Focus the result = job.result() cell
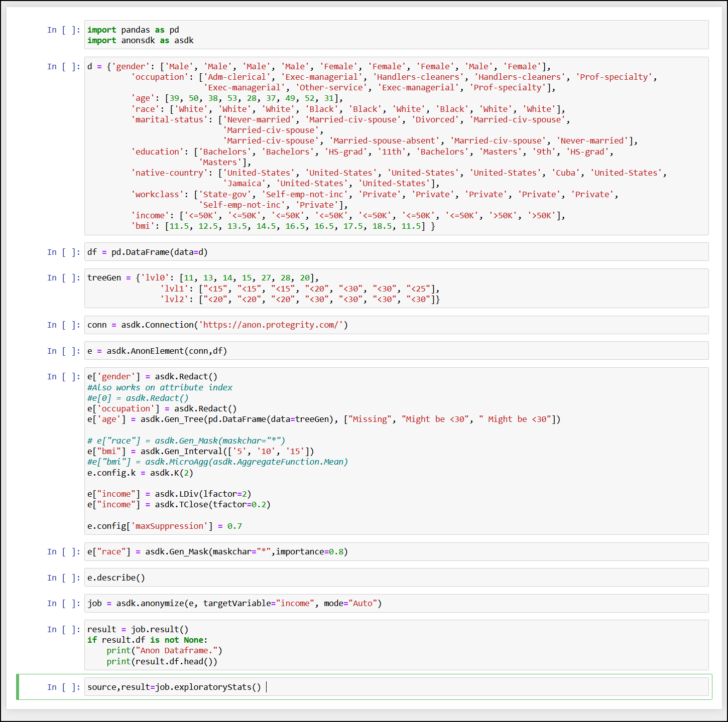The width and height of the screenshot is (728, 722). click(396, 645)
